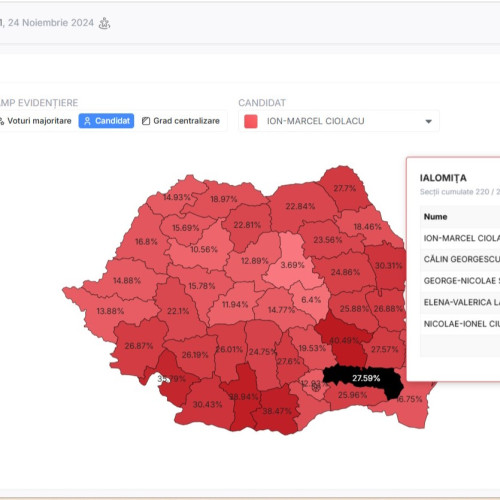This screenshot has height=500, width=500.
Task: Select the Candidat highlight button
Action: click(x=106, y=121)
